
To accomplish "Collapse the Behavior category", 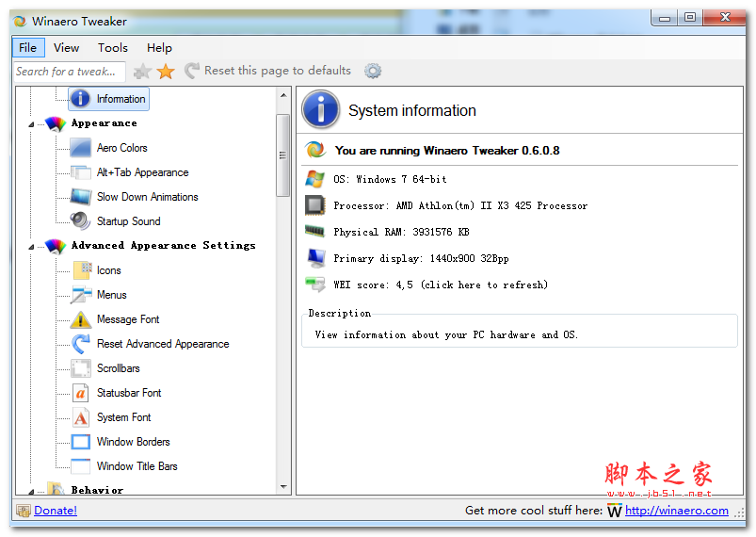I will [x=31, y=492].
